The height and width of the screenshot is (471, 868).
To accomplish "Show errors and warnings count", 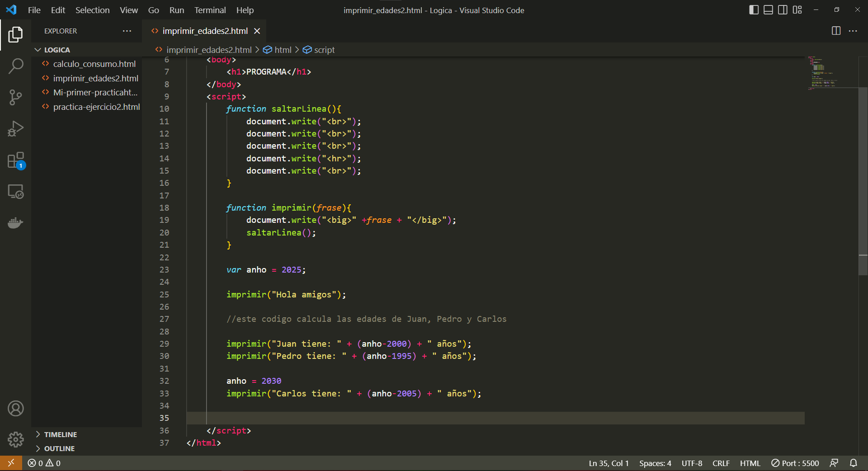I will click(x=44, y=463).
